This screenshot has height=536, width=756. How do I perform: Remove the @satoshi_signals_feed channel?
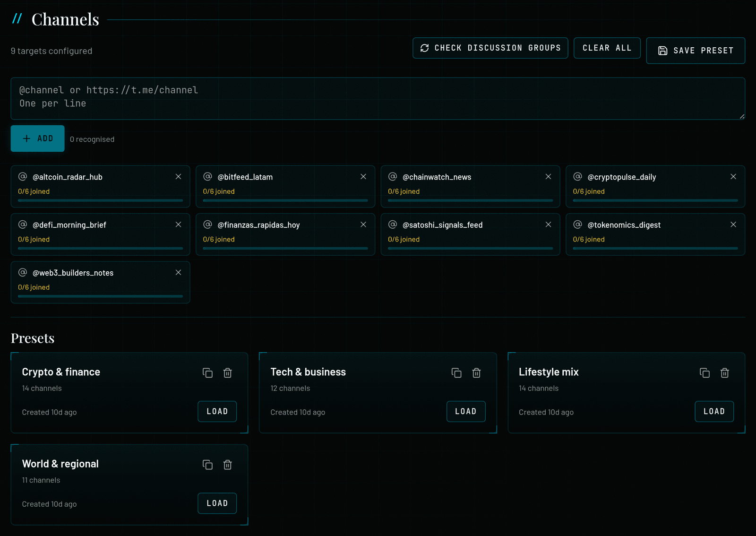[548, 225]
